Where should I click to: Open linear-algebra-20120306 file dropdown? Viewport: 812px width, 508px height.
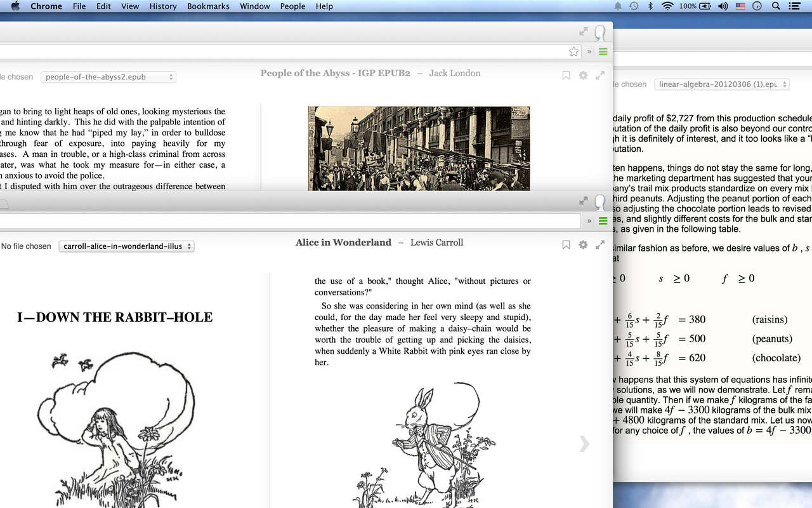(722, 84)
